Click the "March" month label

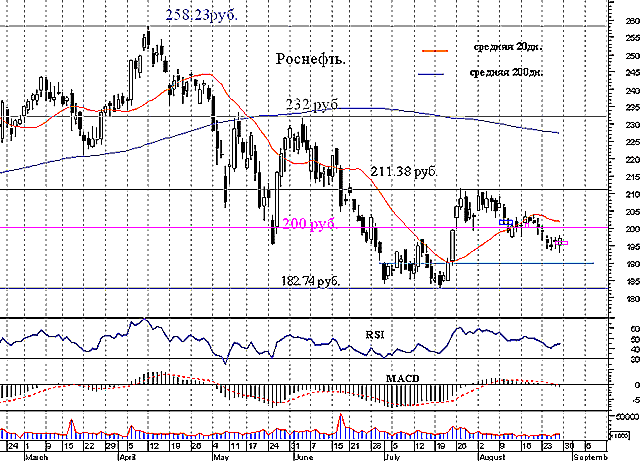click(36, 457)
